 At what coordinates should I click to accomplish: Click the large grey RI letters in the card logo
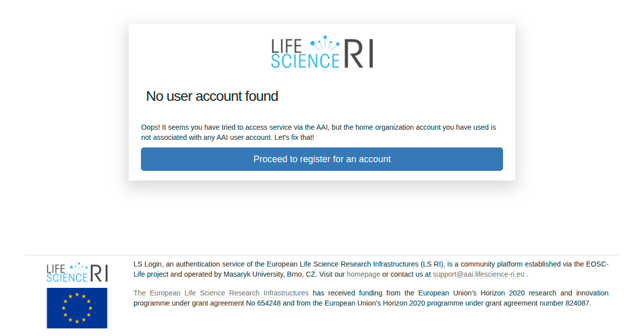(x=359, y=53)
